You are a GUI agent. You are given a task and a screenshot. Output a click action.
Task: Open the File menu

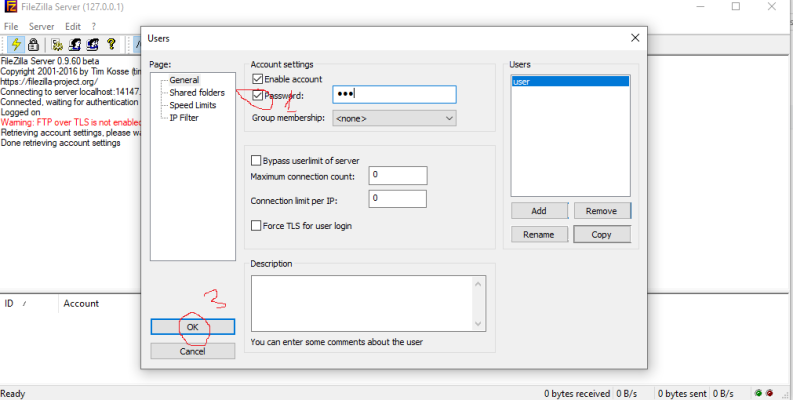click(x=11, y=26)
